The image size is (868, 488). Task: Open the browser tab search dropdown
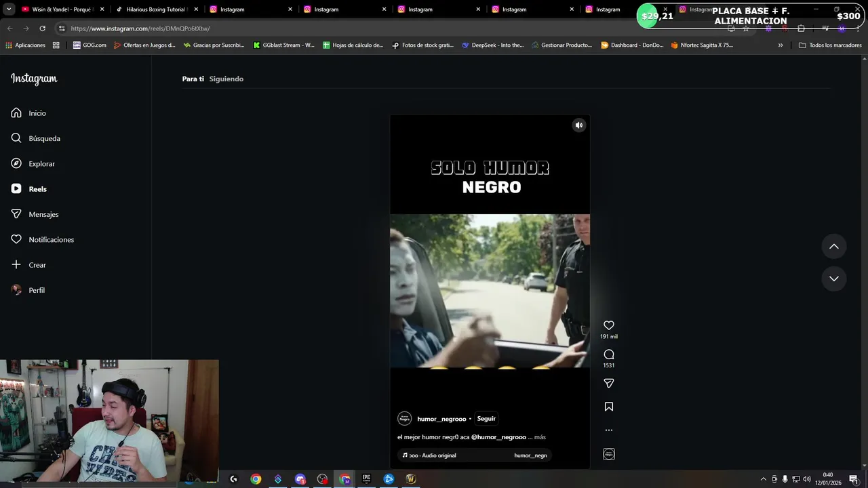pos(9,9)
